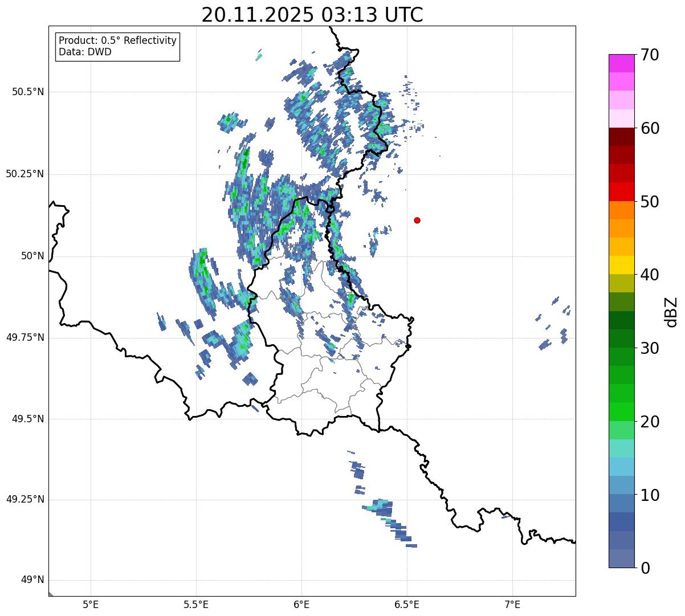Click the 50.25°N latitude label
This screenshot has height=616, width=685.
point(25,174)
